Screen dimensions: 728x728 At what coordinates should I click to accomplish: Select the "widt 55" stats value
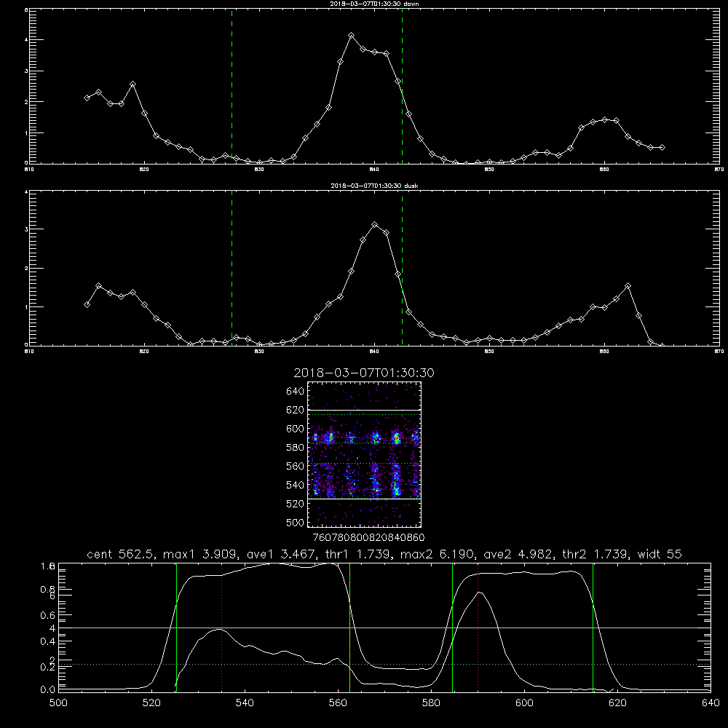pos(660,554)
